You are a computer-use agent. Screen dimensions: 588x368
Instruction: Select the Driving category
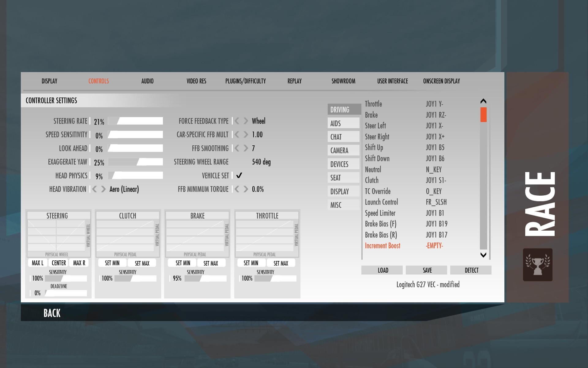(344, 109)
